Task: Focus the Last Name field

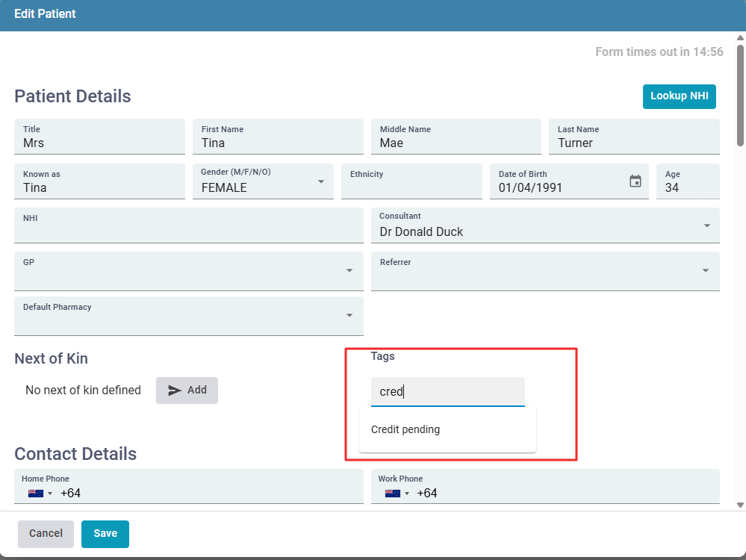Action: click(x=633, y=143)
